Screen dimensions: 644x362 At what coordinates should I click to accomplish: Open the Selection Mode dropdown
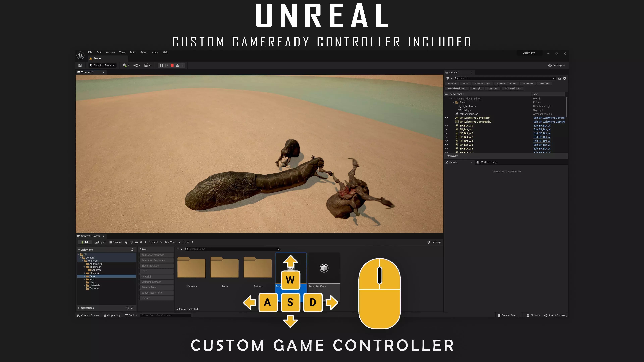[102, 65]
